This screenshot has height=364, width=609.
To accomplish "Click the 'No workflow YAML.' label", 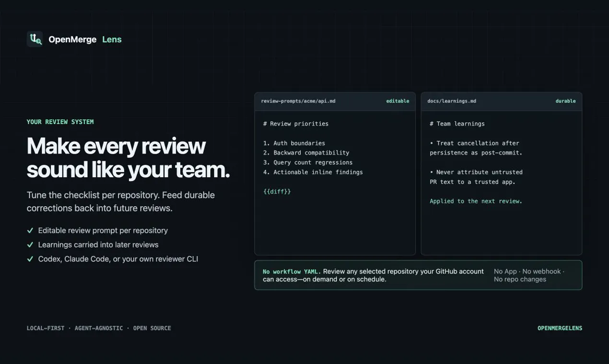I will tap(292, 272).
